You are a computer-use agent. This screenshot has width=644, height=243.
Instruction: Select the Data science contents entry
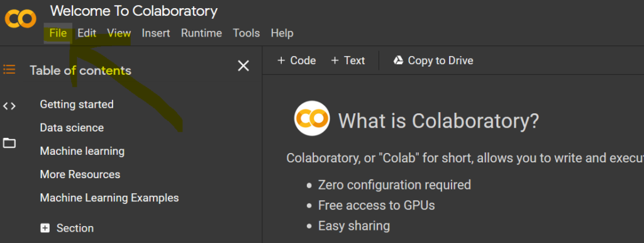point(72,127)
